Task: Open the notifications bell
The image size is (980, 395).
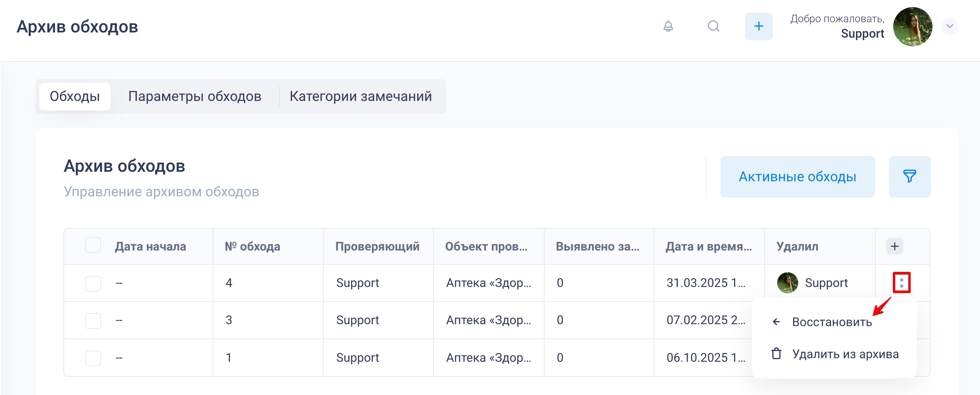Action: 668,26
